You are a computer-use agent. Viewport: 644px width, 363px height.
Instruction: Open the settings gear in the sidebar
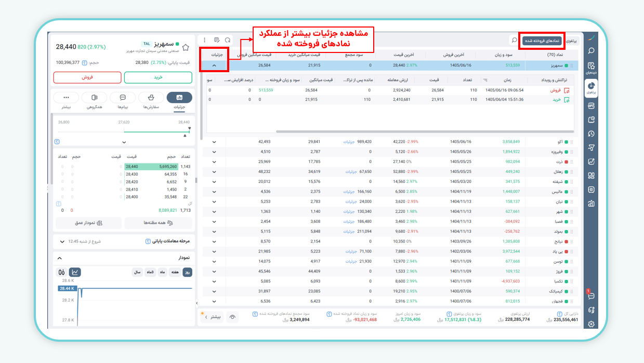[x=591, y=325]
